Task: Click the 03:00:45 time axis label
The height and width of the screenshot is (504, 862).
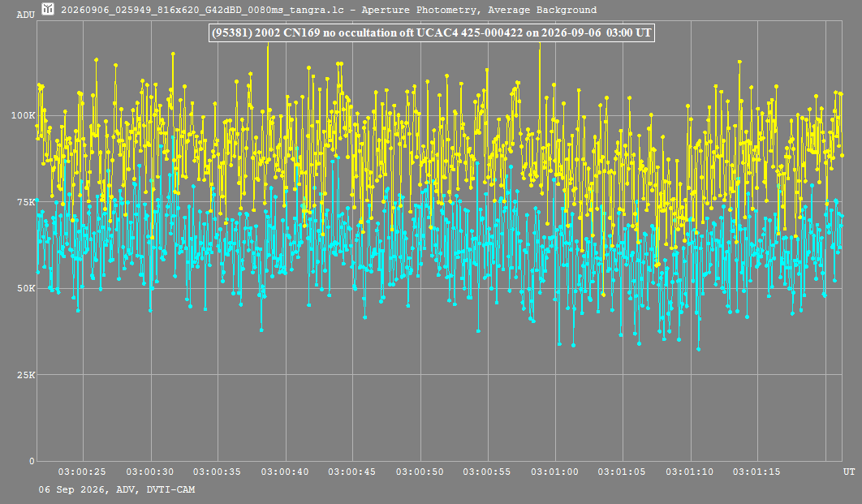Action: (x=352, y=472)
